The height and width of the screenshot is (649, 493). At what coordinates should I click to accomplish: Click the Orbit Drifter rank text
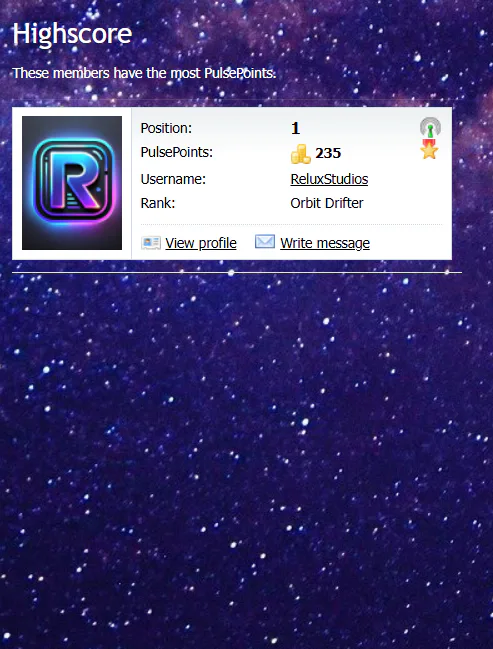tap(327, 203)
